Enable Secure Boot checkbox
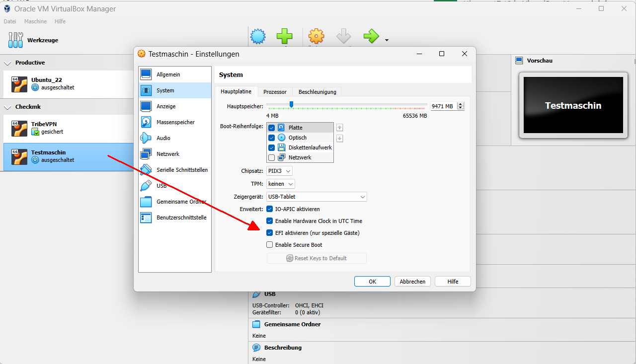Image resolution: width=636 pixels, height=364 pixels. 270,245
